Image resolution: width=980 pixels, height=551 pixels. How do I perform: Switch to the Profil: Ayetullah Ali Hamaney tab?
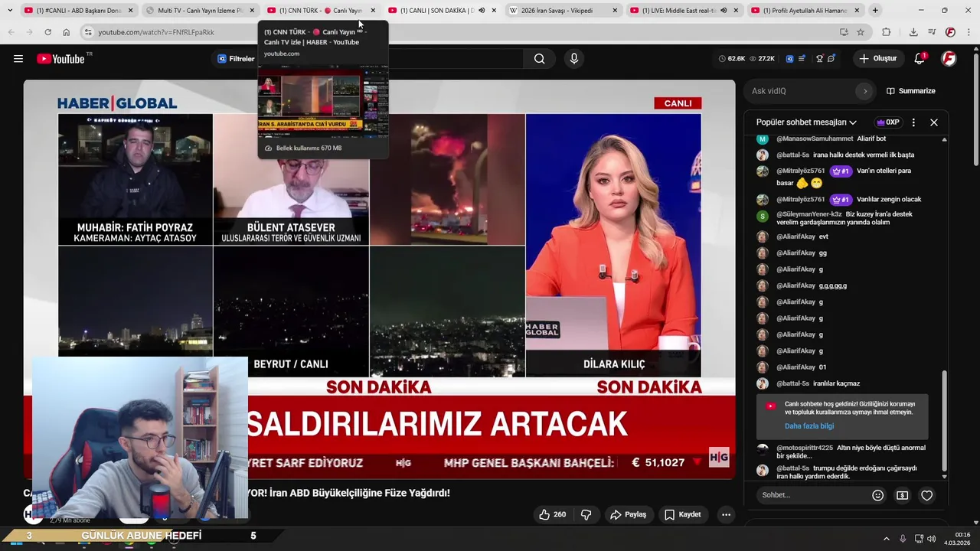805,11
